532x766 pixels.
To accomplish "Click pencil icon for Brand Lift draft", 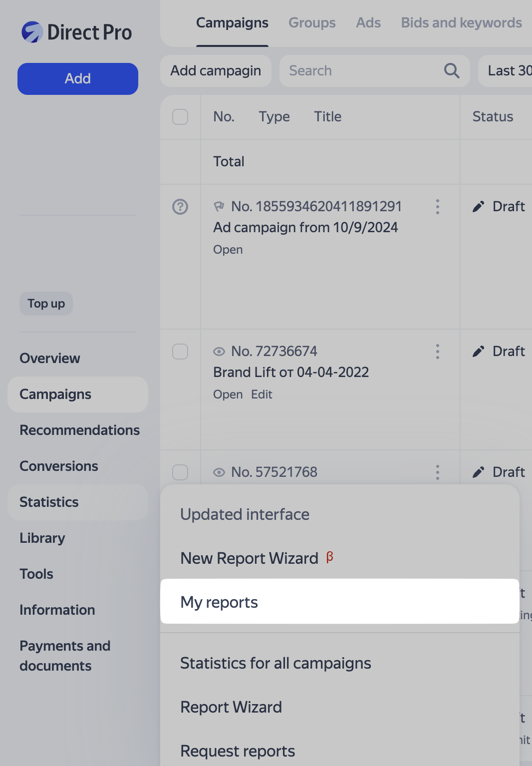I will 478,352.
